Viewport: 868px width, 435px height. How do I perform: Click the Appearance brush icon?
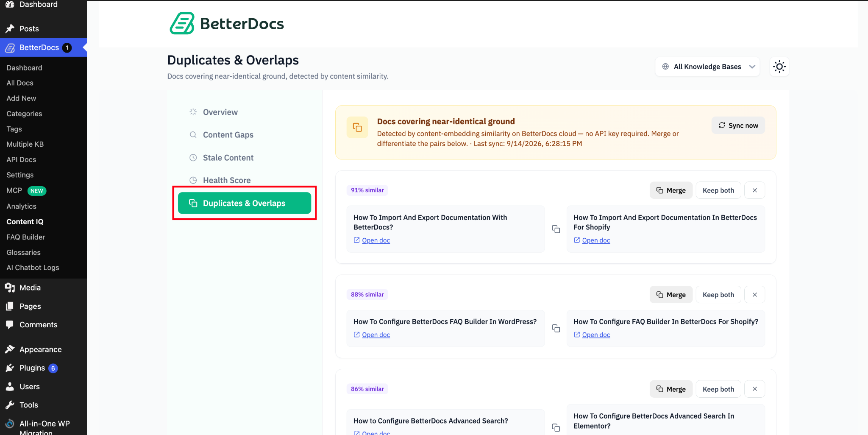tap(10, 349)
